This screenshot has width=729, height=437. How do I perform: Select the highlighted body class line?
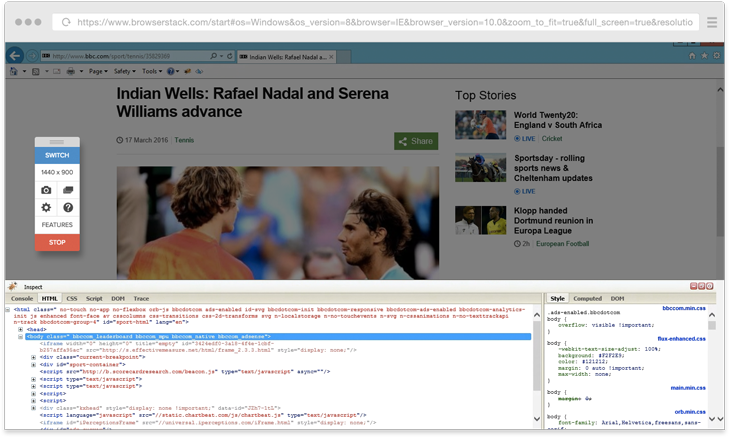(278, 336)
